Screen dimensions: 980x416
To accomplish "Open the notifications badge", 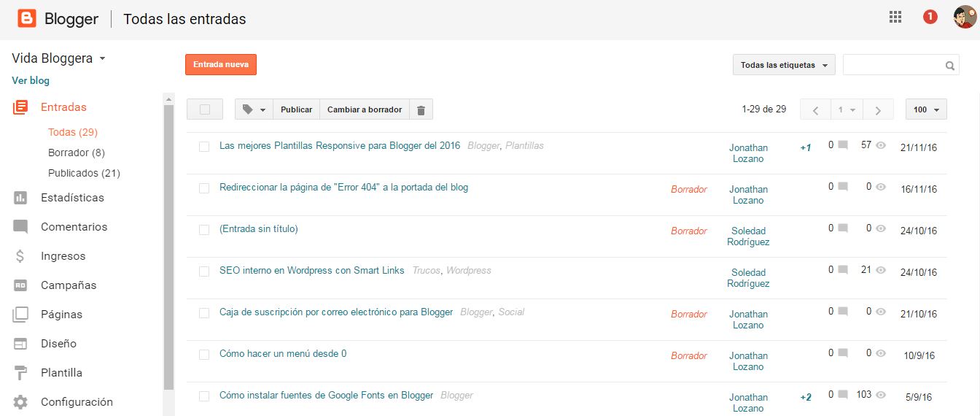I will coord(930,17).
